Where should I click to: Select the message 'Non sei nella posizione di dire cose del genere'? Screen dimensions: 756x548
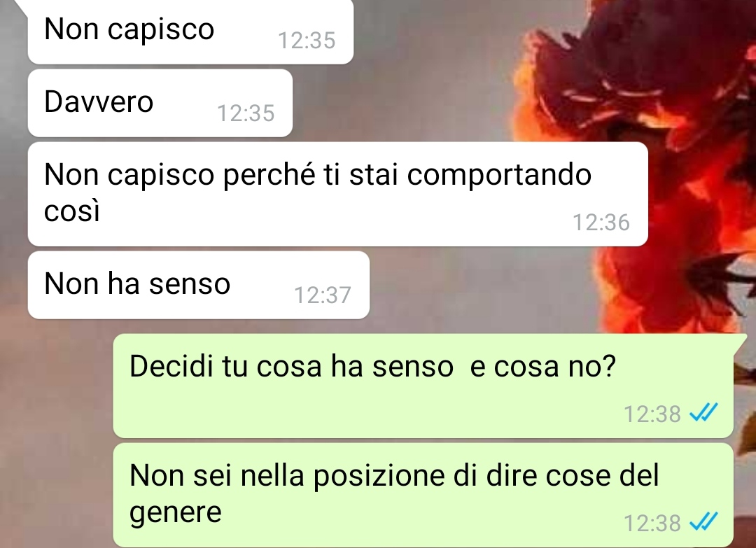[x=423, y=495]
